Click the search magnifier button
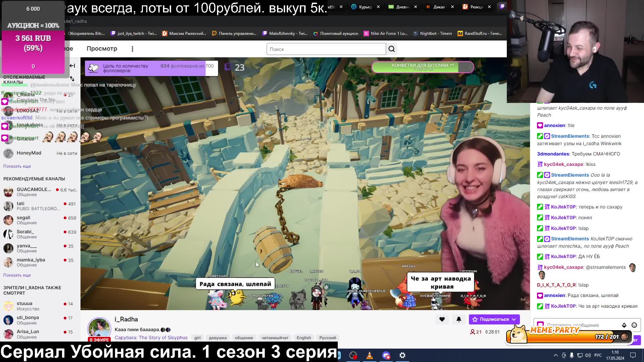644x362 pixels. [391, 49]
